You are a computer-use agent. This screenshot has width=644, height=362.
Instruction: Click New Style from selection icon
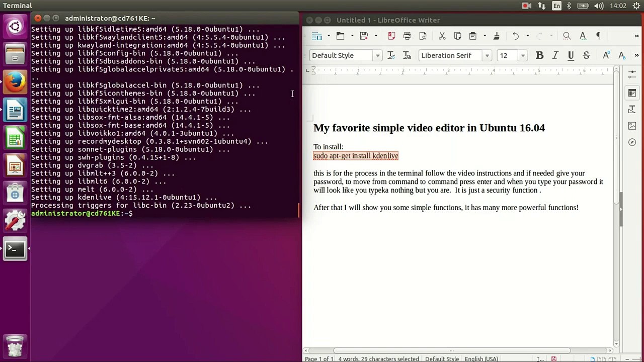(x=407, y=55)
